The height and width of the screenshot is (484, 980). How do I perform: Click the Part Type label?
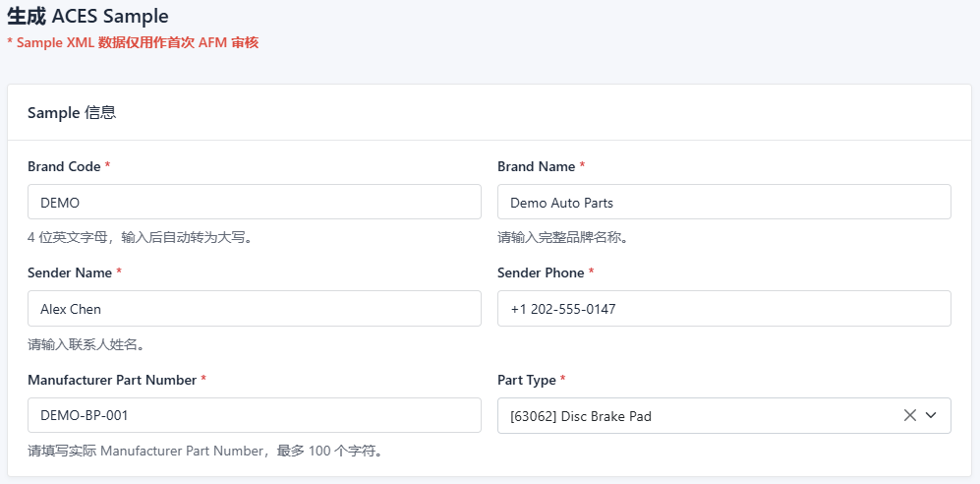tap(527, 380)
